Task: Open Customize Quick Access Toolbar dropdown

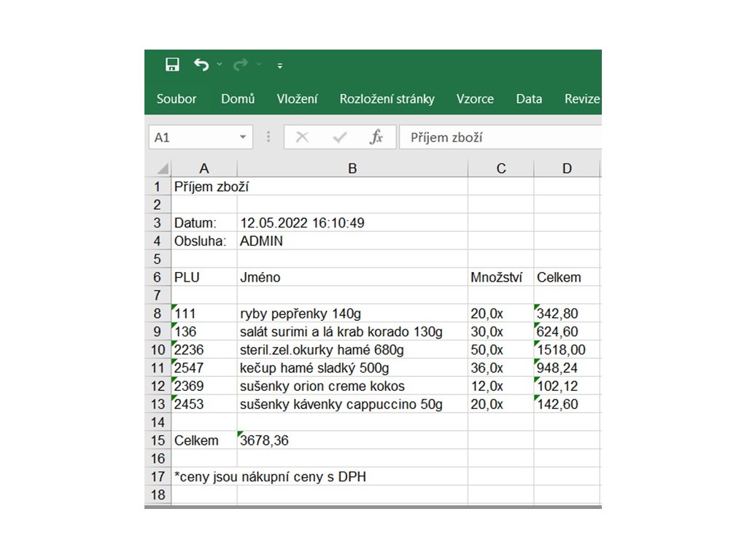Action: (x=280, y=66)
